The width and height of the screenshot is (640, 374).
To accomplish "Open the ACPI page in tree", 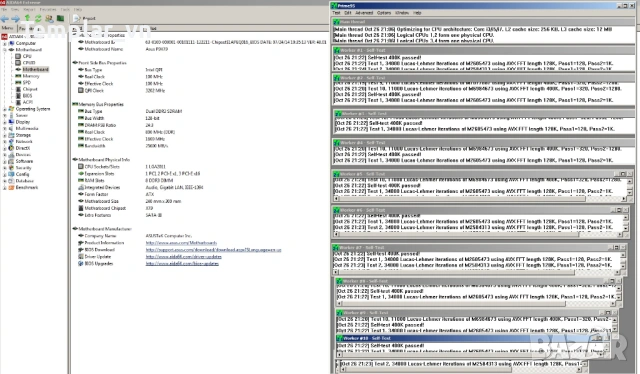I will pos(27,102).
